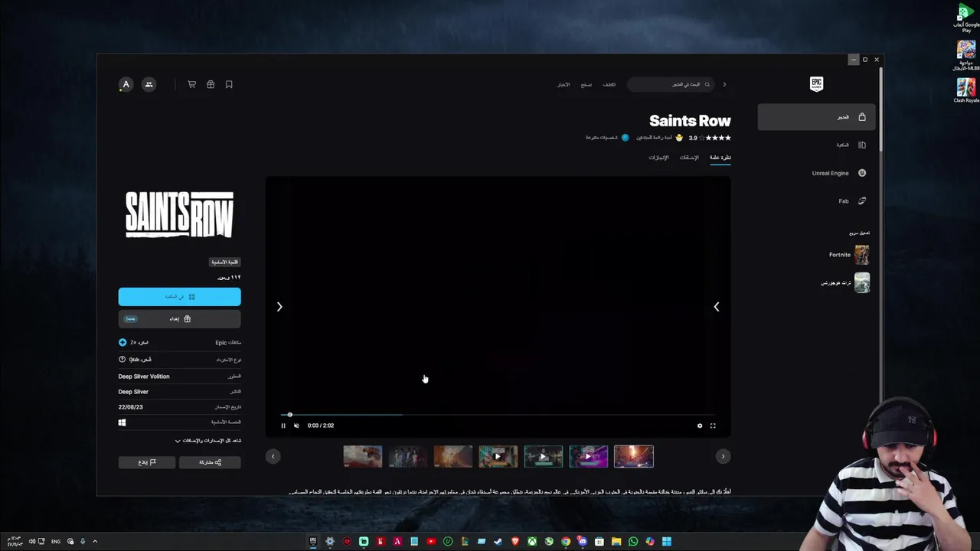980x551 pixels.
Task: Click the 3.9 star rating
Action: tap(710, 138)
